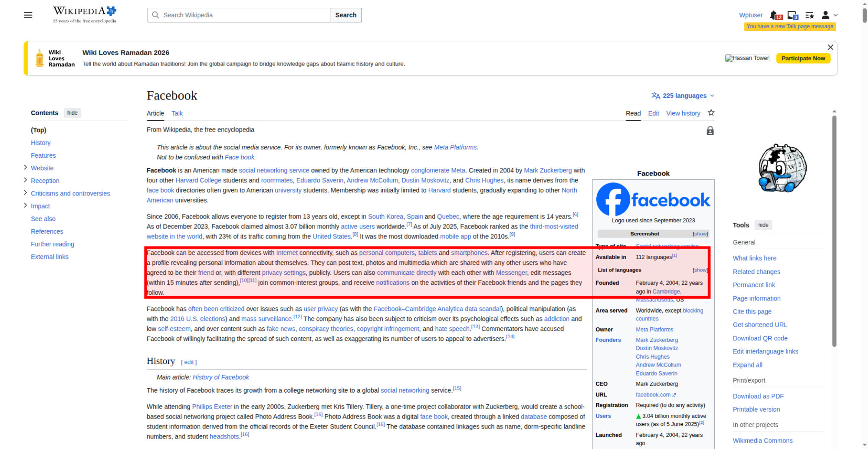Image resolution: width=868 pixels, height=449 pixels.
Task: Open the 225 languages dropdown
Action: tap(683, 96)
